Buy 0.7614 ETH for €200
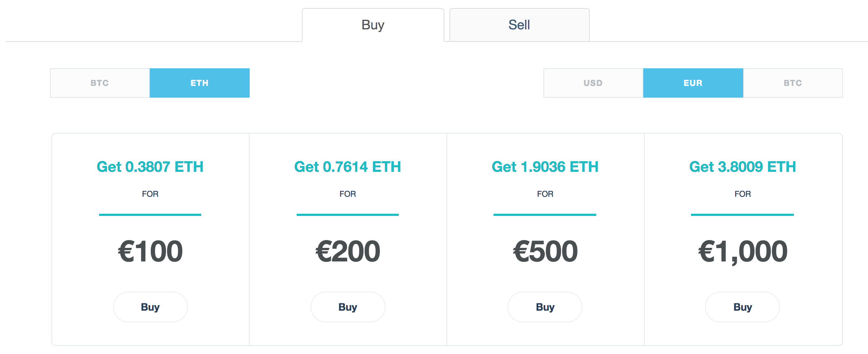This screenshot has height=354, width=868. (x=348, y=307)
